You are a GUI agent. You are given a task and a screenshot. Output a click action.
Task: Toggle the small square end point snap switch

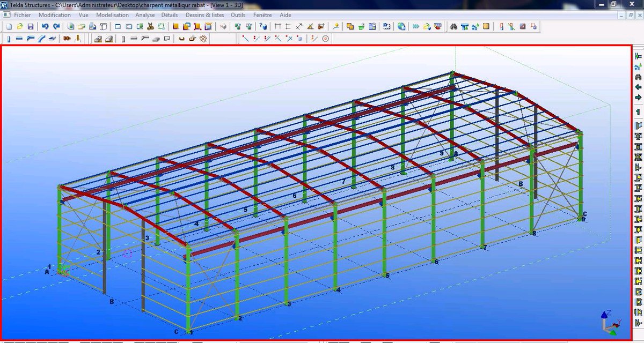pos(299,39)
